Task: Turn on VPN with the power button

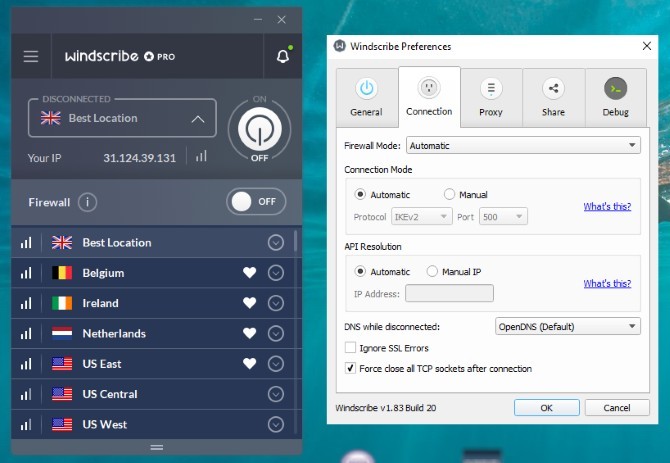Action: [x=259, y=129]
